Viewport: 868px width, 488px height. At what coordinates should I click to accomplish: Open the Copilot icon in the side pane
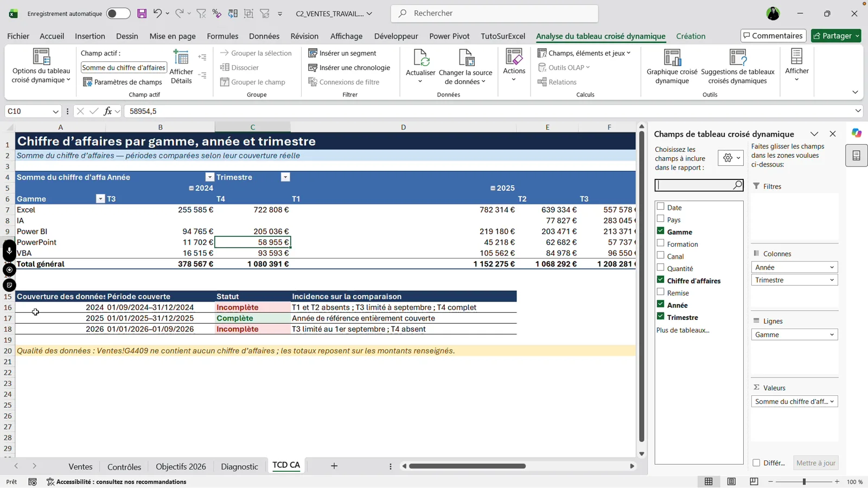857,133
